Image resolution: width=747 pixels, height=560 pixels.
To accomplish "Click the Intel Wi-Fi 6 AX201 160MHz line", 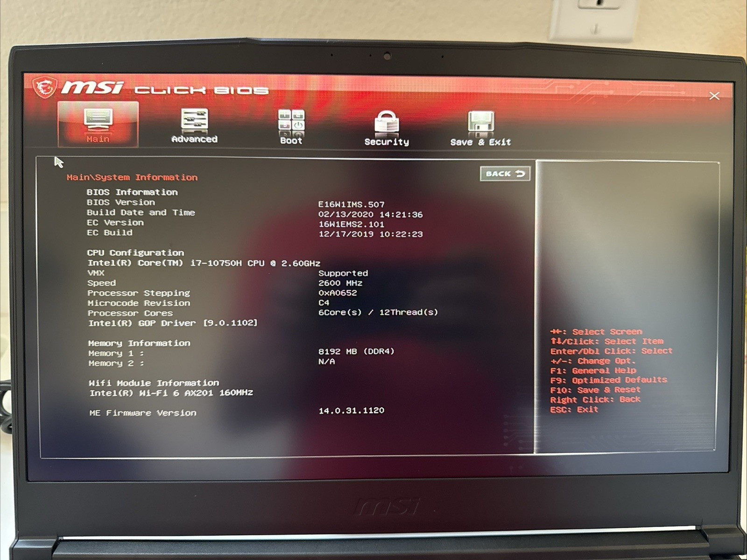I will point(171,393).
